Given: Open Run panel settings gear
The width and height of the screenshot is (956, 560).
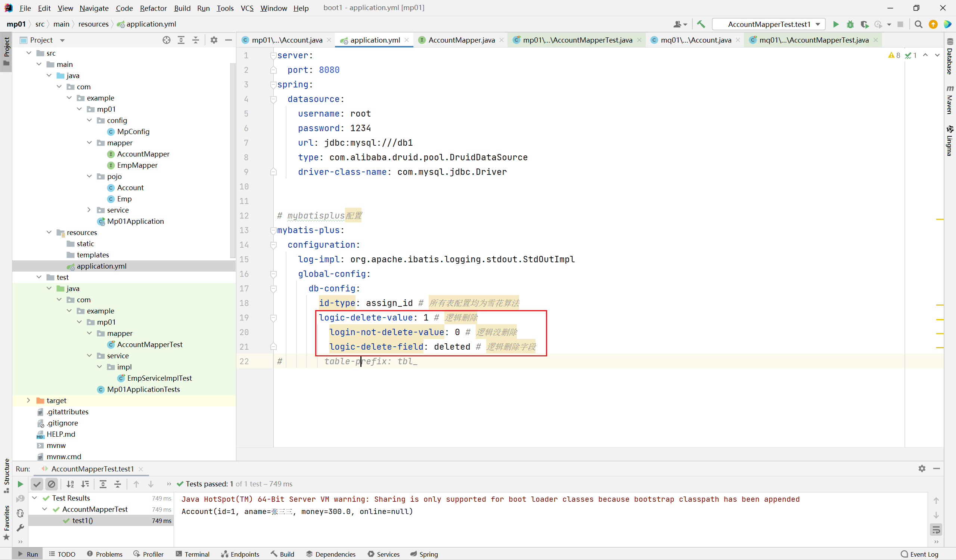Looking at the screenshot, I should click(922, 468).
